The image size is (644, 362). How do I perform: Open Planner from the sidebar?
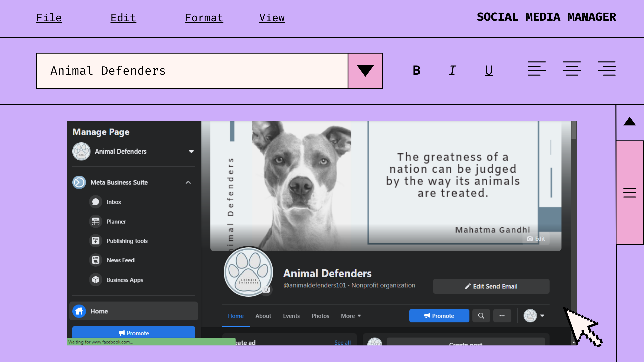click(x=116, y=222)
